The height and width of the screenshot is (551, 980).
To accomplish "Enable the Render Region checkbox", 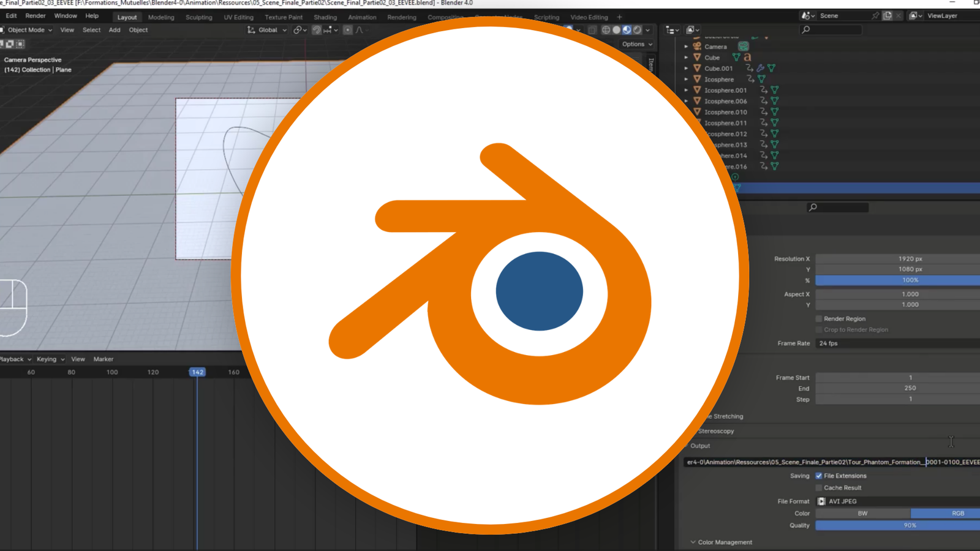I will tap(818, 319).
